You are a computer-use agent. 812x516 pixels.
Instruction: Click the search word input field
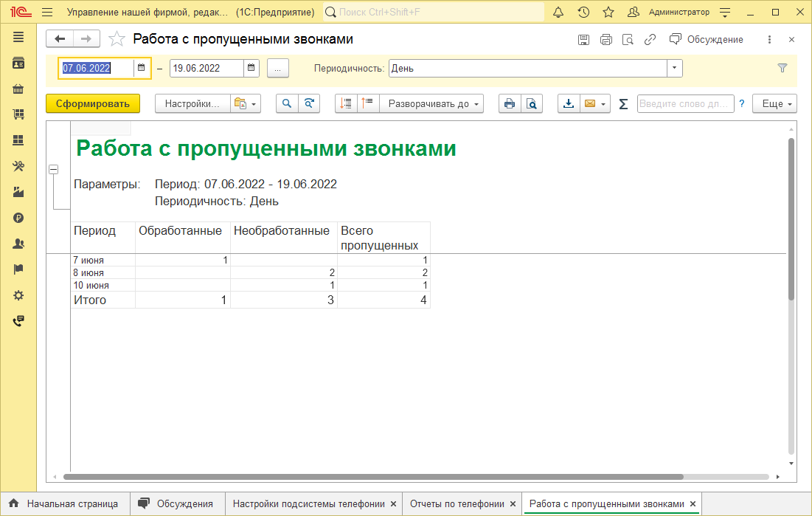pyautogui.click(x=685, y=104)
